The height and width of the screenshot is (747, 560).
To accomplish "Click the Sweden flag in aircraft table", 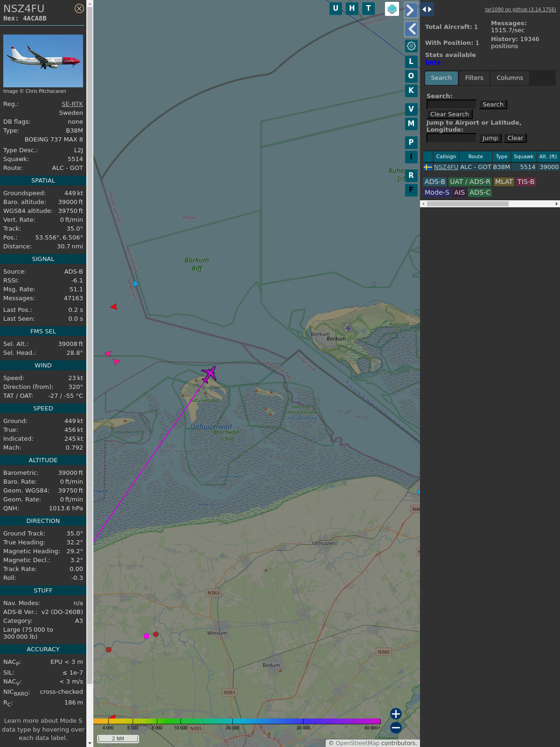I will tap(428, 167).
